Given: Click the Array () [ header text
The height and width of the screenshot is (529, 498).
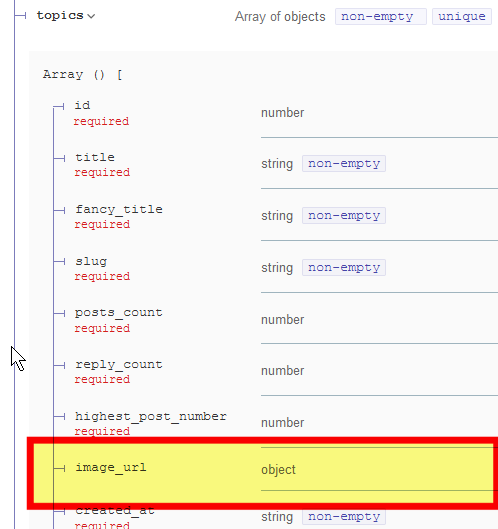Looking at the screenshot, I should tap(83, 74).
